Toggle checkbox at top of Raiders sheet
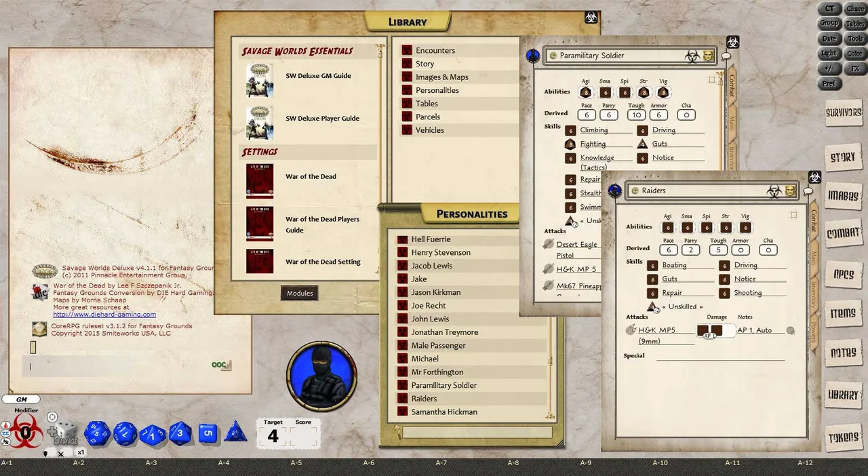Image resolution: width=868 pixels, height=476 pixels. click(793, 214)
